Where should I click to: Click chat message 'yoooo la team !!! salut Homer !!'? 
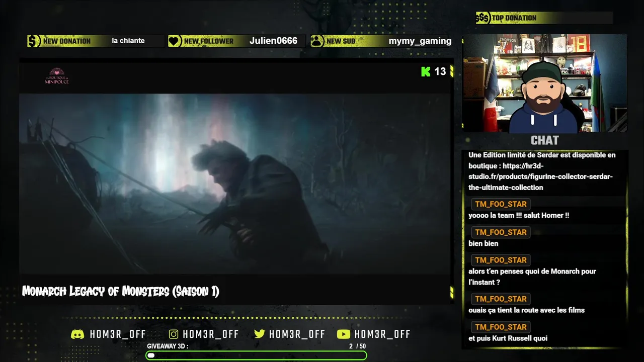pos(519,215)
